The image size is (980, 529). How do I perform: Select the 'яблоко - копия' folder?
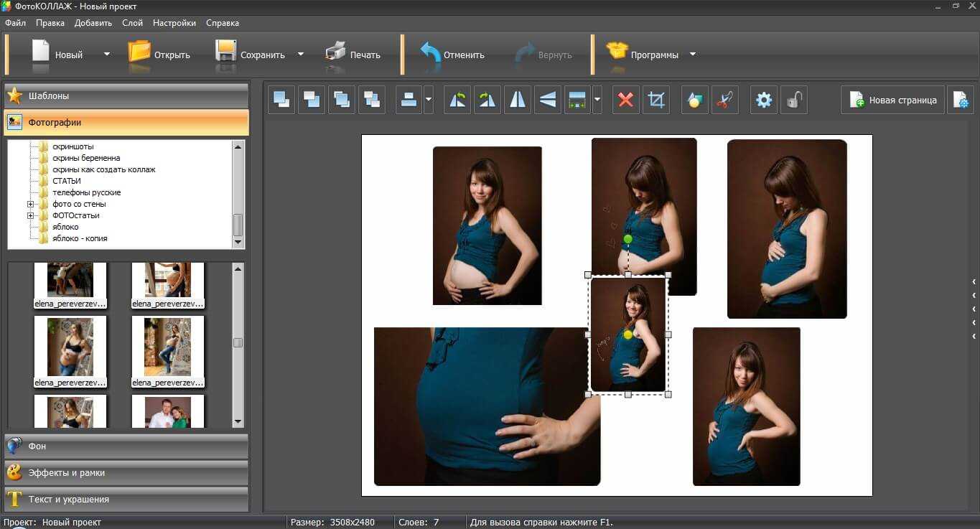pos(80,238)
